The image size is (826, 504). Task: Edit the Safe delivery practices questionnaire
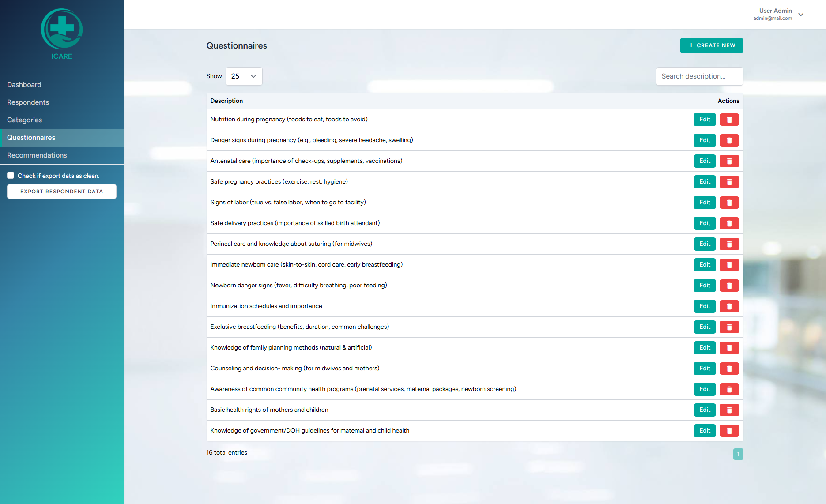click(704, 223)
